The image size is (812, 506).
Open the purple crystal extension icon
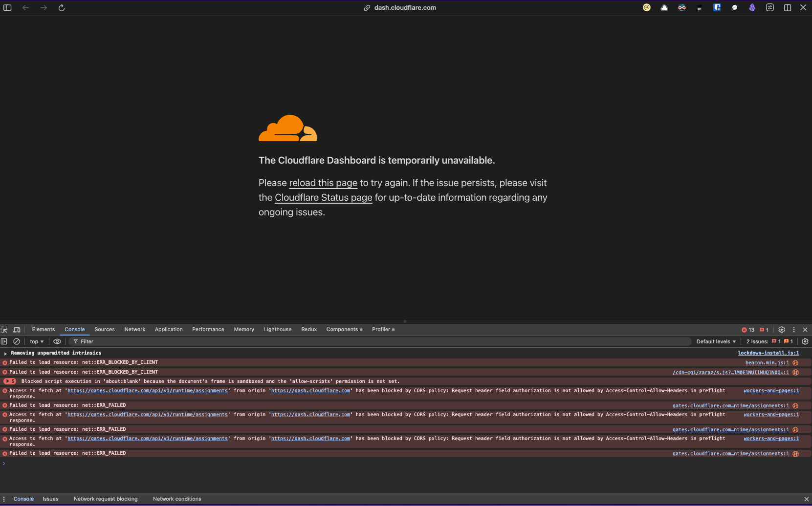tap(752, 7)
